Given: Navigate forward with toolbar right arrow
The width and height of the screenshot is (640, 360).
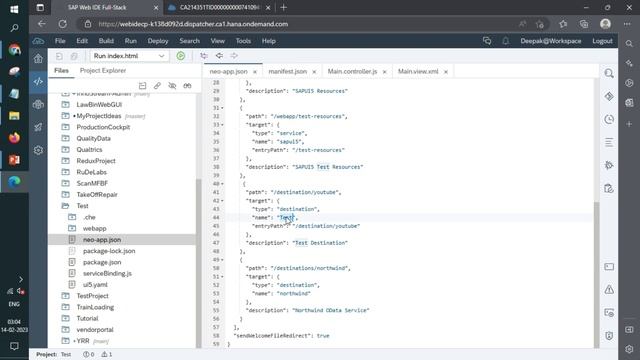Looking at the screenshot, I should tap(234, 56).
